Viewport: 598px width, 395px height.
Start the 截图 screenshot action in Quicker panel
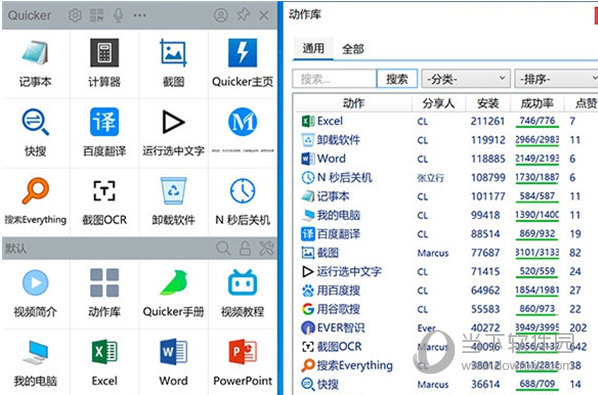[174, 64]
